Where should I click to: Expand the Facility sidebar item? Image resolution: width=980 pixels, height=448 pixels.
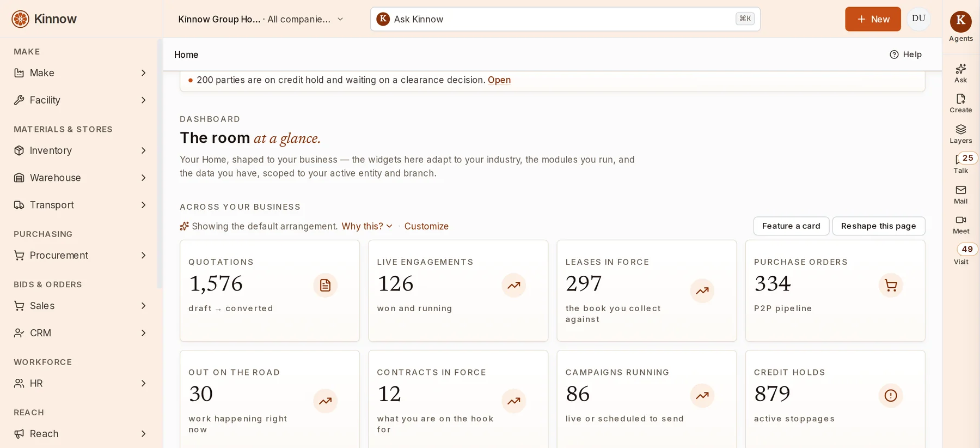click(x=81, y=100)
